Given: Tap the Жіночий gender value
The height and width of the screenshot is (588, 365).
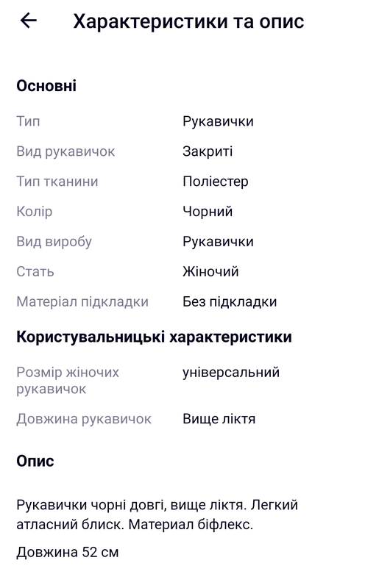Looking at the screenshot, I should tap(210, 271).
